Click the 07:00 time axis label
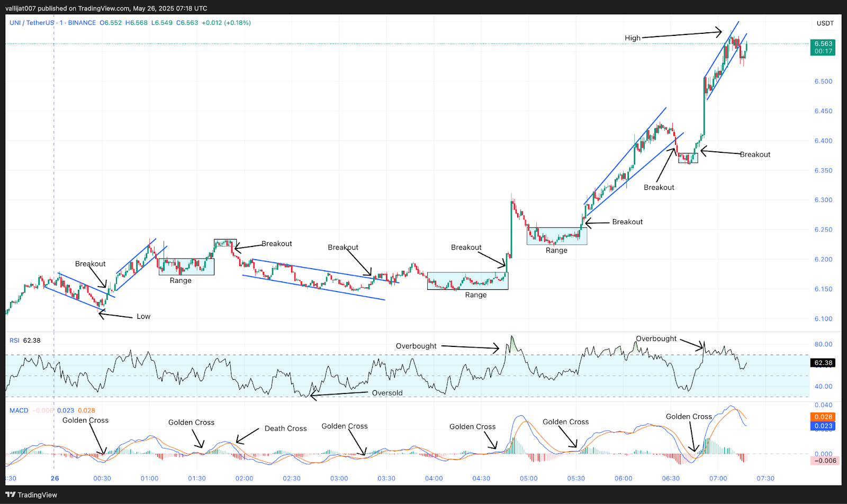Image resolution: width=847 pixels, height=504 pixels. point(718,478)
